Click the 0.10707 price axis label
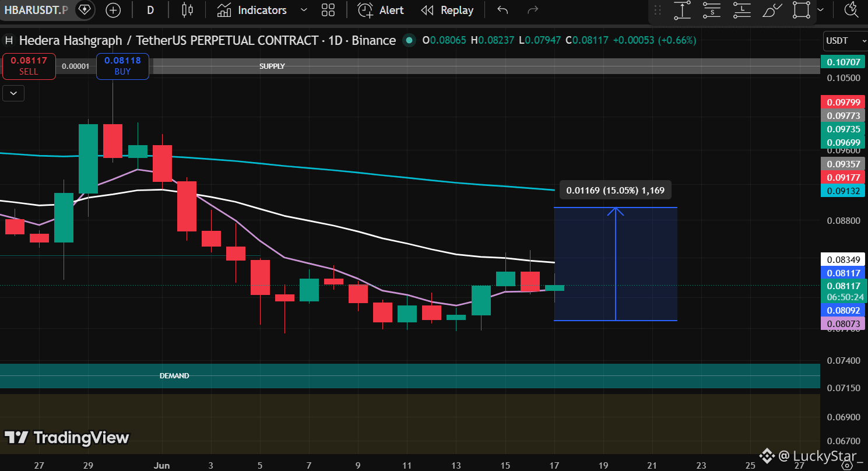Screen dimensions: 868x471 tap(843, 62)
